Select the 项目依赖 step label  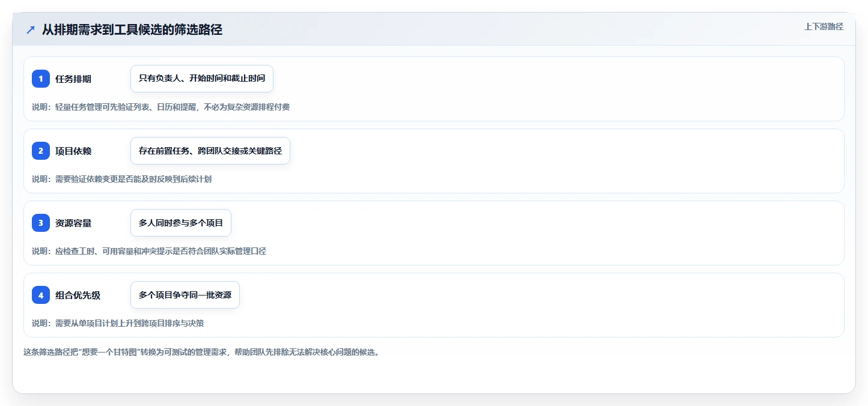(73, 151)
